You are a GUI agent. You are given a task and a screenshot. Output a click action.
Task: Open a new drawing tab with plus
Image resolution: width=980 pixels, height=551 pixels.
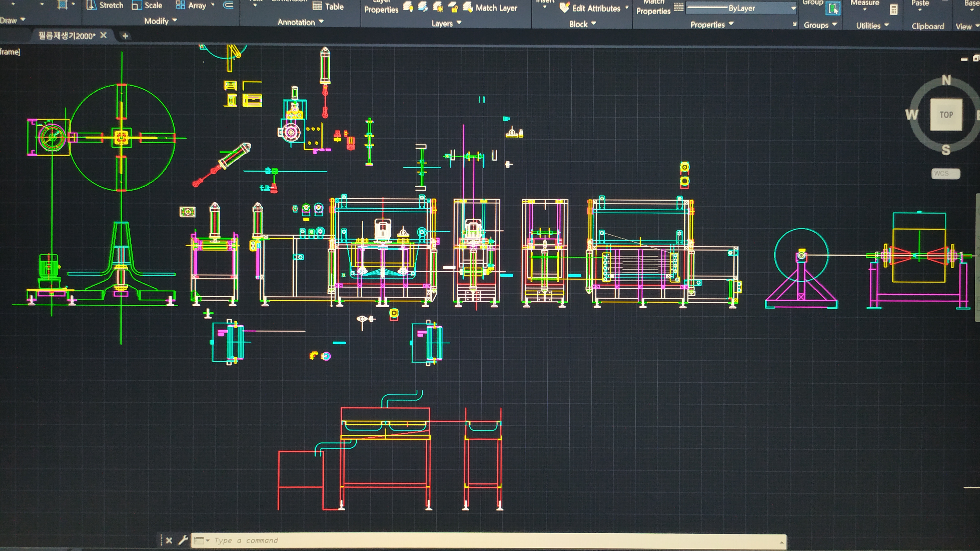[125, 36]
